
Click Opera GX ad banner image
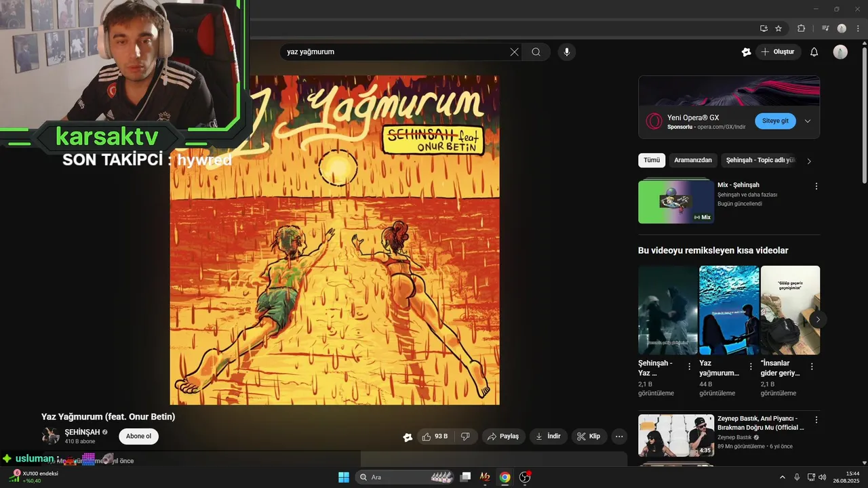(x=729, y=90)
